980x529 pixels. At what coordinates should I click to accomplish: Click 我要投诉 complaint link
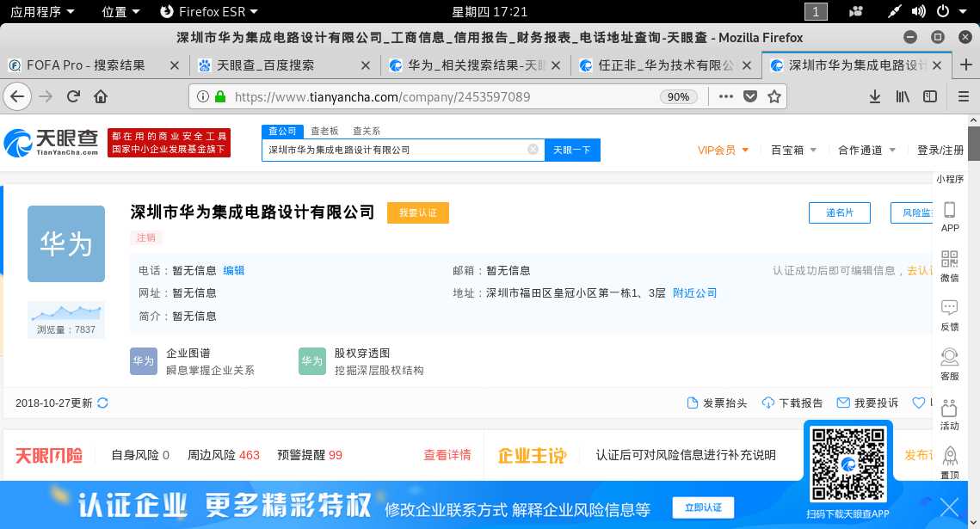867,403
